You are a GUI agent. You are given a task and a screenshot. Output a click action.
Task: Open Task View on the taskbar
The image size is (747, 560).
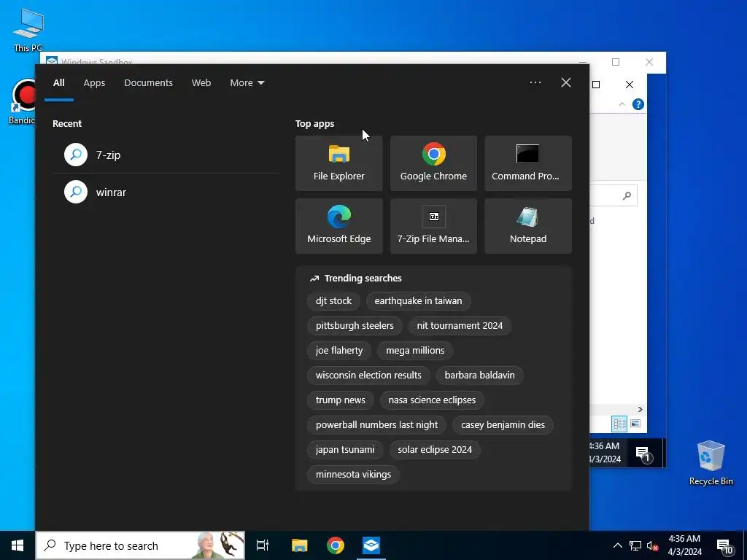pyautogui.click(x=263, y=545)
